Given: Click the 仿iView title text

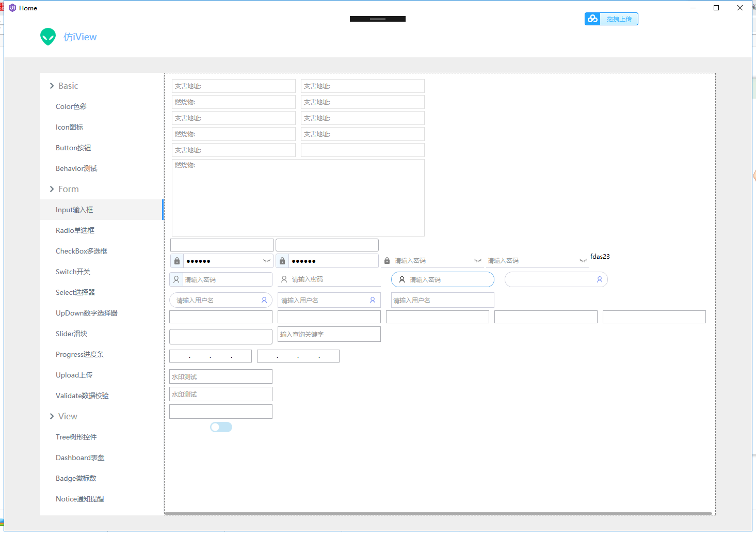Looking at the screenshot, I should coord(80,37).
